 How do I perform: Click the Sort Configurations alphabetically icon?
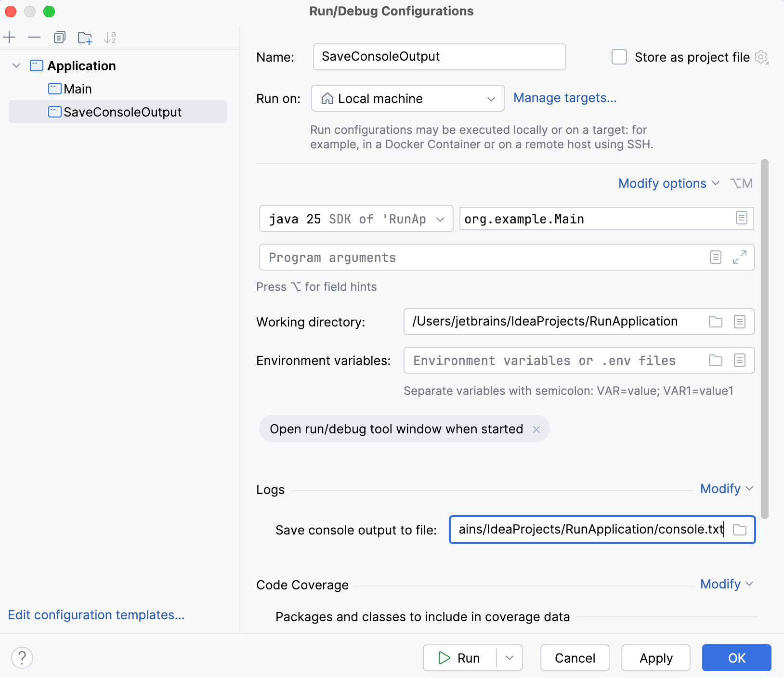coord(110,38)
